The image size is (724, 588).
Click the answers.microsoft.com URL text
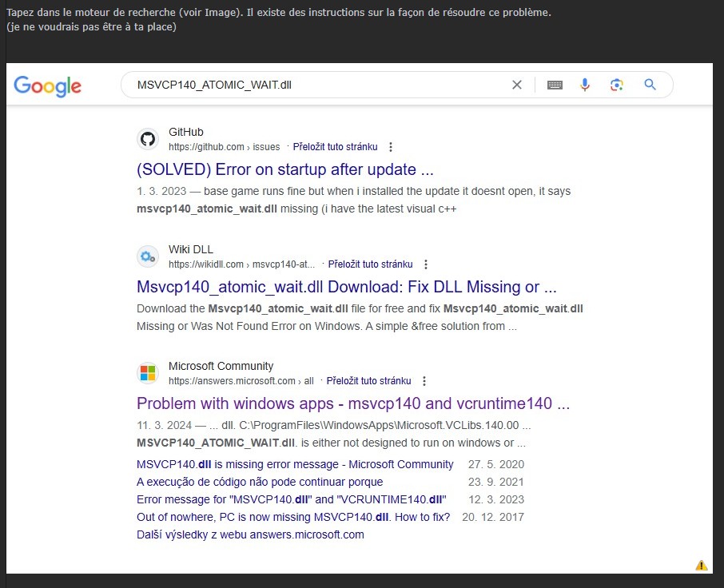241,381
